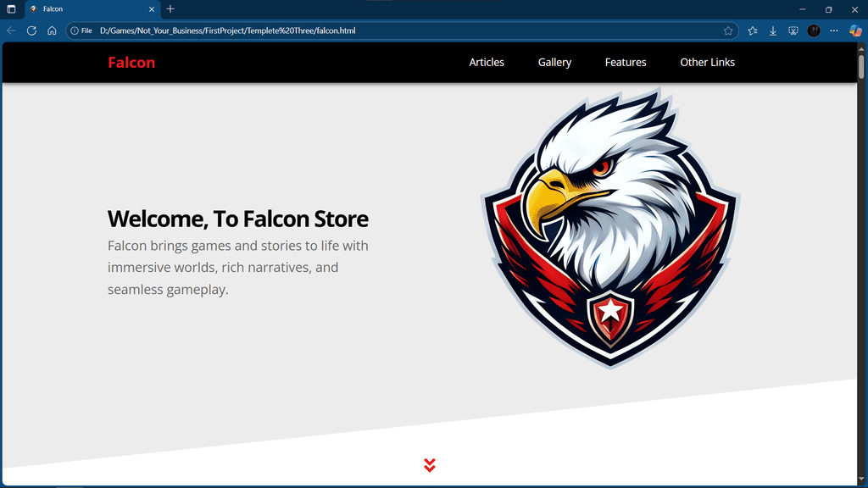Reload the page with refresh icon
Screen dimensions: 868x488
(x=31, y=31)
